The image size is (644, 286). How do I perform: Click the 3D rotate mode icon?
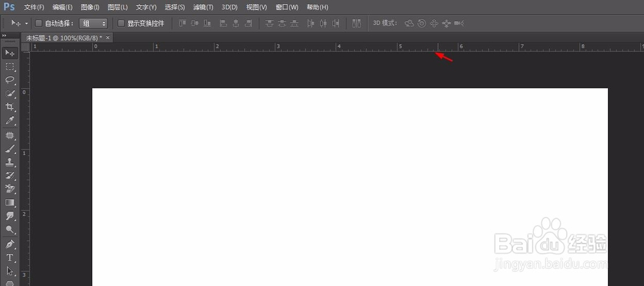[x=409, y=23]
